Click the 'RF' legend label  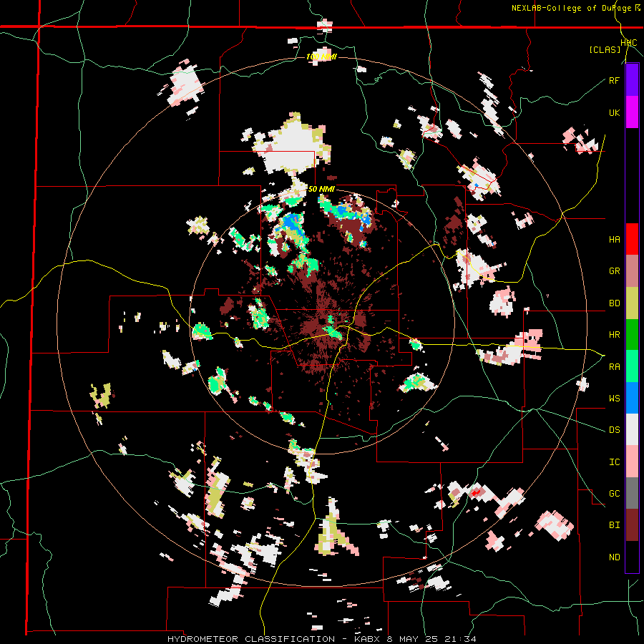pyautogui.click(x=614, y=80)
